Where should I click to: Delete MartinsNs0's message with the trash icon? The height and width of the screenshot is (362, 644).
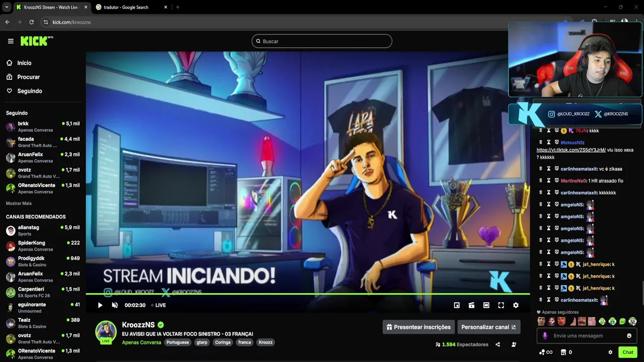pos(541,181)
